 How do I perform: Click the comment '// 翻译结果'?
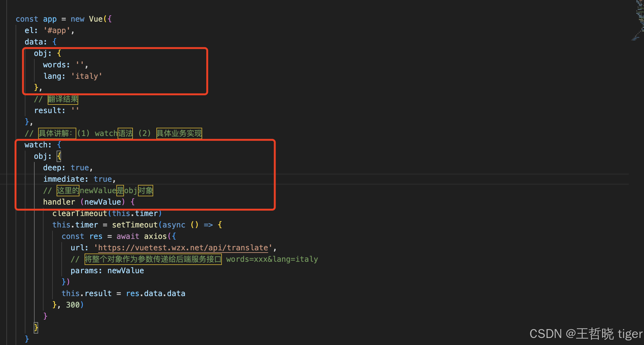[56, 99]
